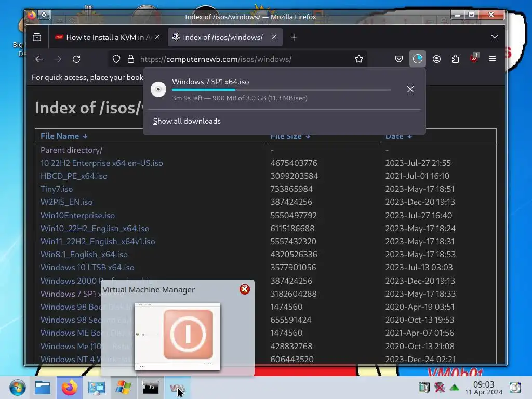The width and height of the screenshot is (532, 399).
Task: Download Windows 10 LTSB x64.iso
Action: (87, 268)
